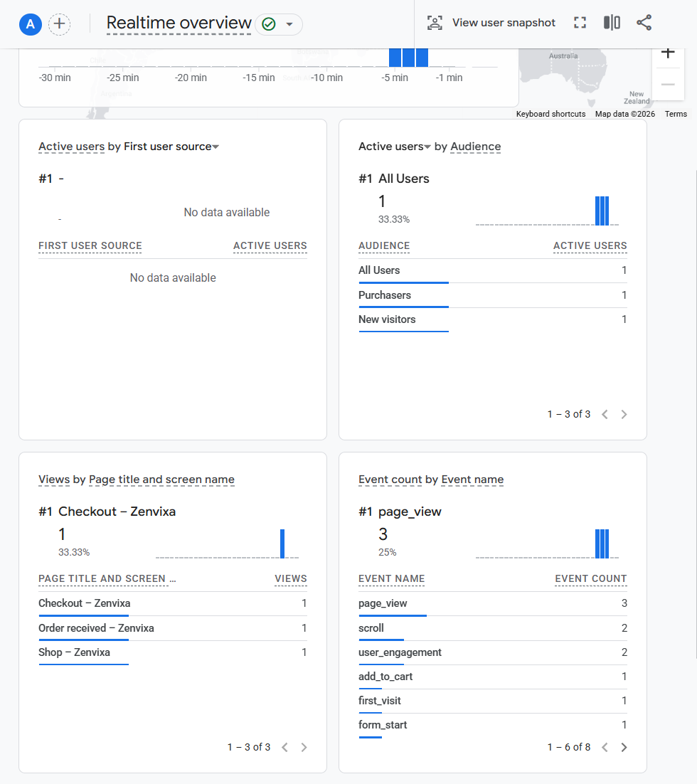
Task: Click the page_view sparkline chart
Action: [x=548, y=544]
